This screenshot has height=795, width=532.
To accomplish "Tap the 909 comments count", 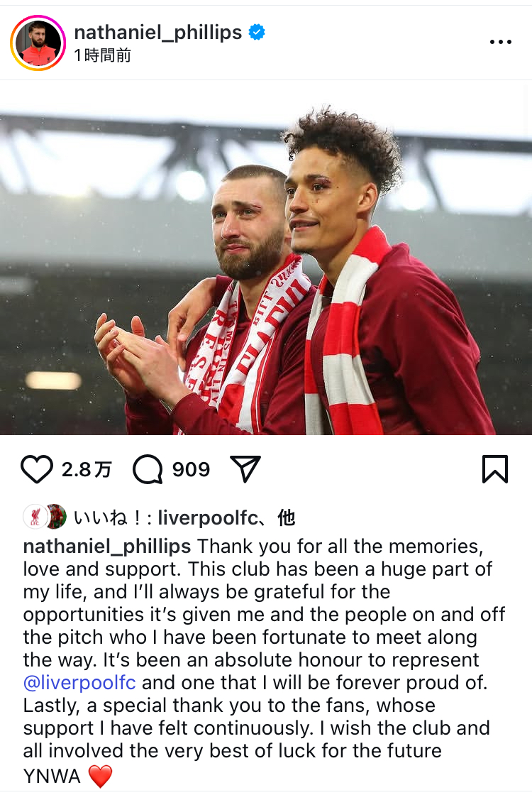I will click(191, 469).
